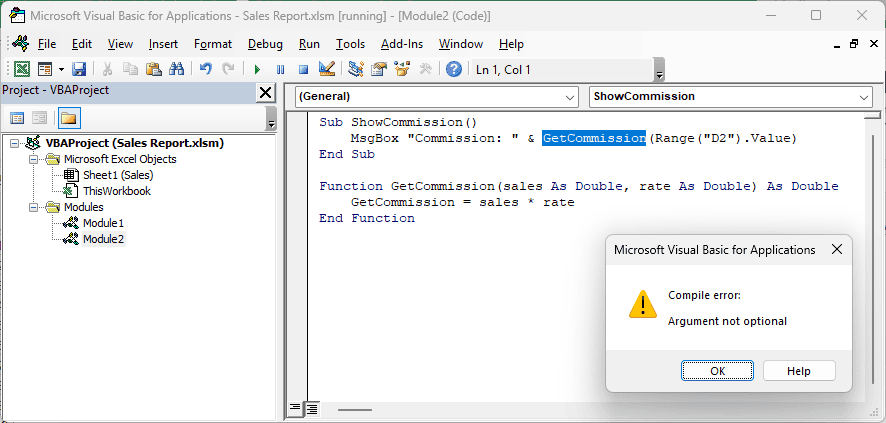Image resolution: width=886 pixels, height=423 pixels.
Task: Click the Copy icon in the toolbar
Action: pyautogui.click(x=131, y=69)
